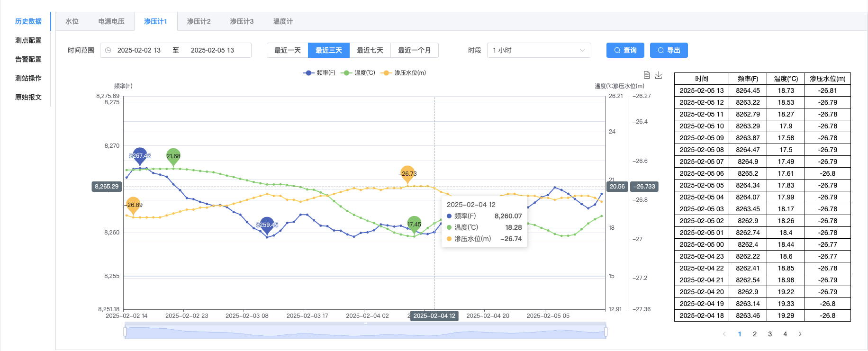
Task: Click the 导出 export button
Action: [669, 50]
